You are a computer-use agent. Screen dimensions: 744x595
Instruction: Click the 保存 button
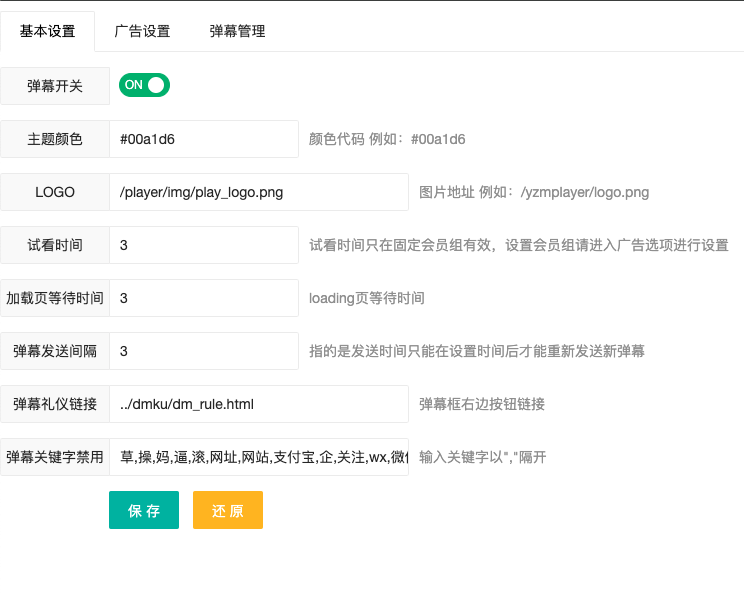[x=144, y=510]
